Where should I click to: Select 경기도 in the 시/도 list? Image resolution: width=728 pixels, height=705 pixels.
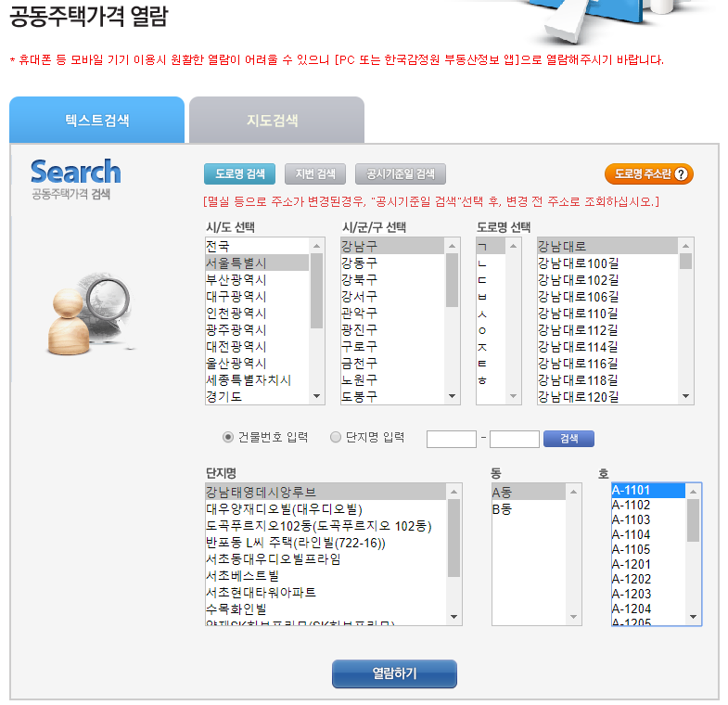click(x=257, y=397)
